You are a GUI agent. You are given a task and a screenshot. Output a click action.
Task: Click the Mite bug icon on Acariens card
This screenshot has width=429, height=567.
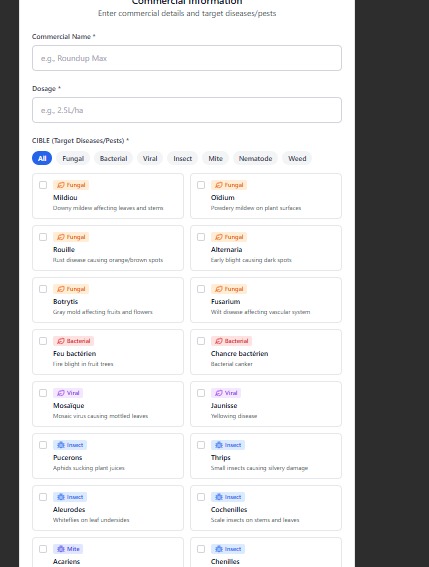(61, 549)
